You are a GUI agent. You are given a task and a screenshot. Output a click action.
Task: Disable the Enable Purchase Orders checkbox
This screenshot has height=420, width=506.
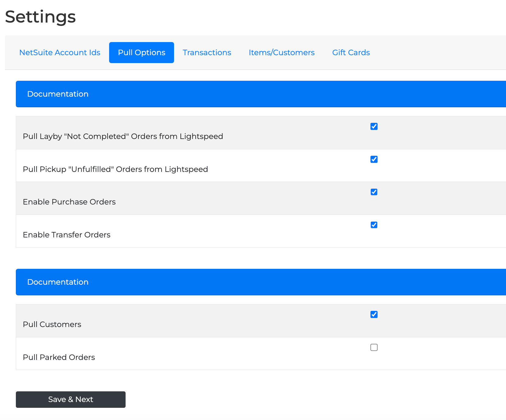(374, 192)
